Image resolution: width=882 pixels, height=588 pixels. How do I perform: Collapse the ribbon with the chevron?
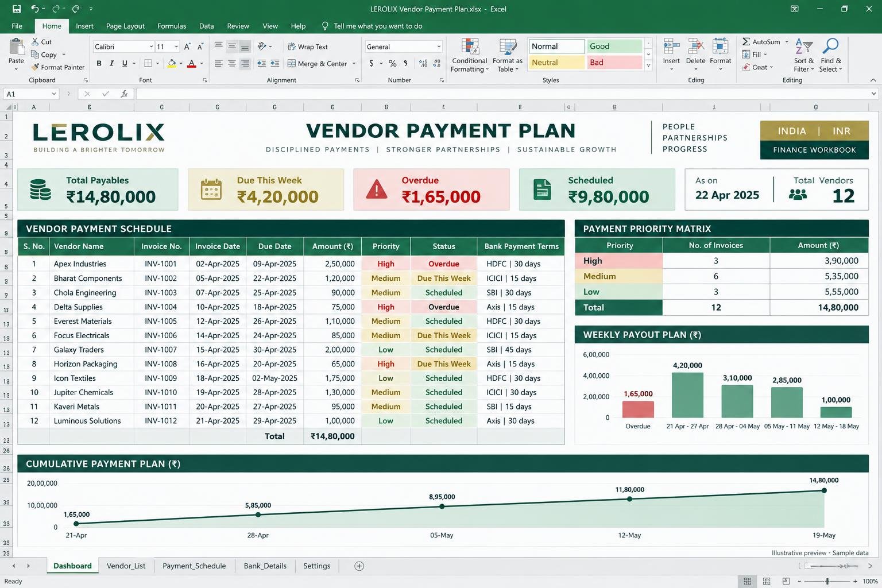click(x=873, y=80)
